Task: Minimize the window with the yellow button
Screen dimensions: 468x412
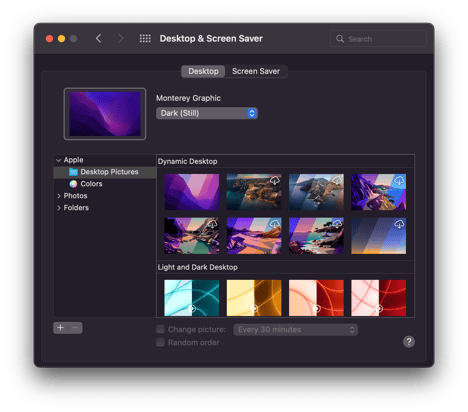Action: (61, 39)
